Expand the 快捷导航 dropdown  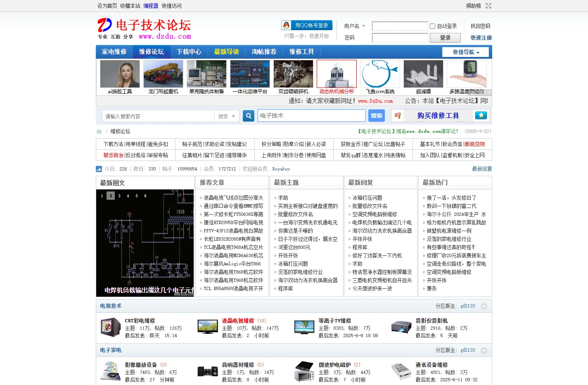tap(465, 52)
